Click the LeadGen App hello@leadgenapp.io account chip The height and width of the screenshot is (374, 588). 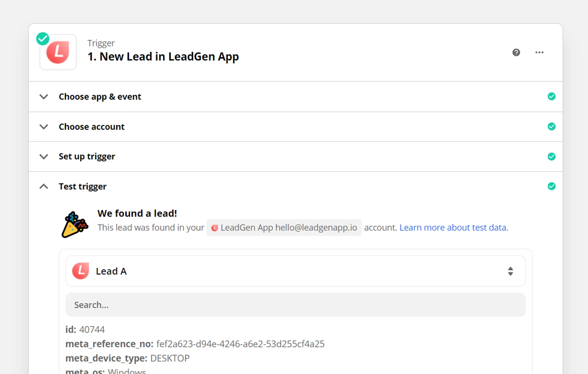(x=284, y=228)
